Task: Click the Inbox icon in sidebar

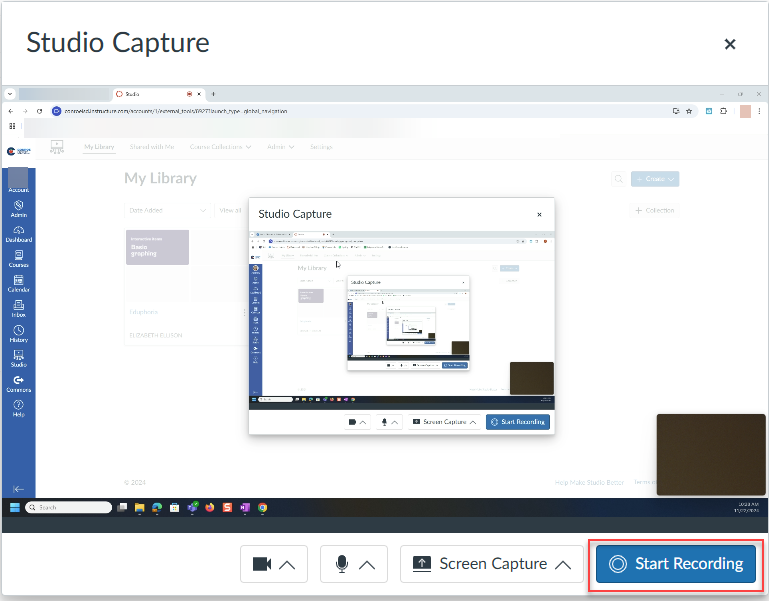Action: pos(18,307)
